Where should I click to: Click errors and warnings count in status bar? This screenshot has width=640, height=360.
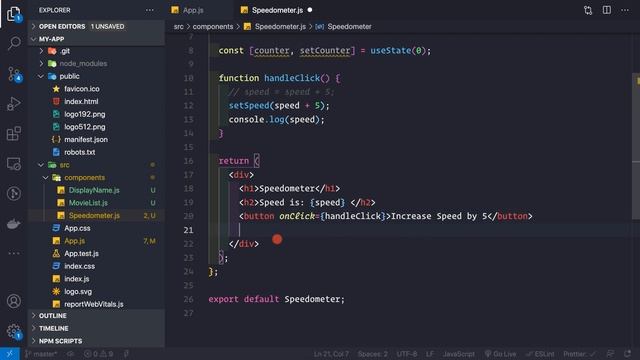coord(98,354)
